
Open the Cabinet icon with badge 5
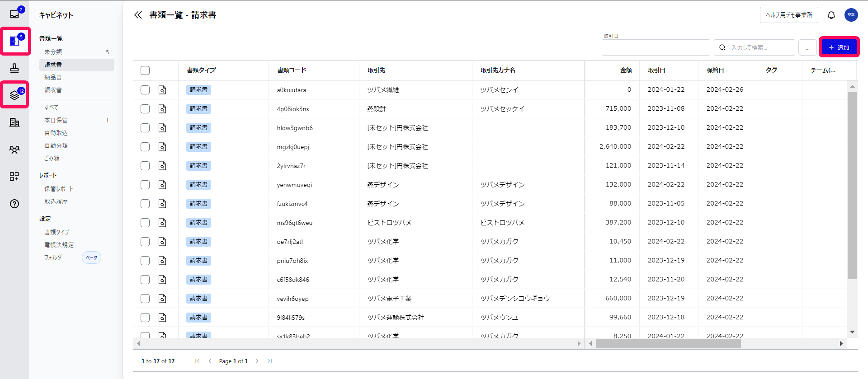(14, 41)
